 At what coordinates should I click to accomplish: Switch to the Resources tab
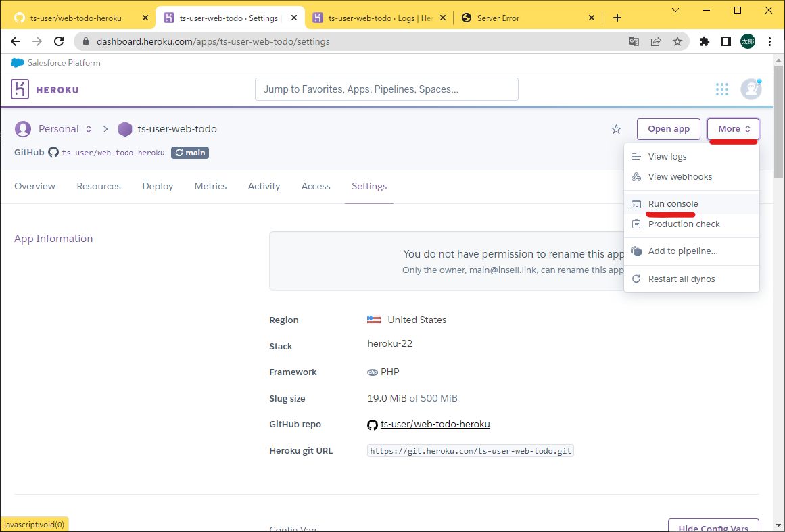[99, 186]
